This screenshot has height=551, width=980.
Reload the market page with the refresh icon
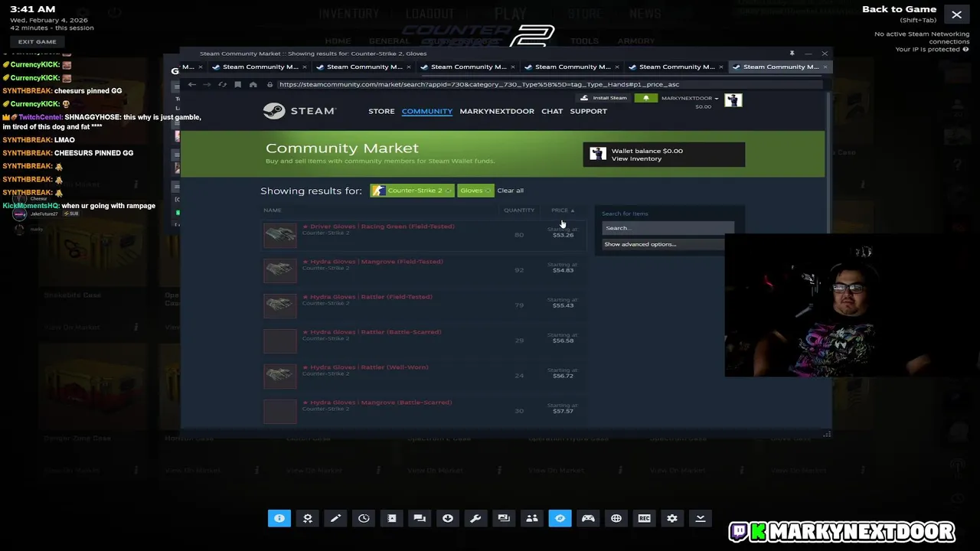(x=222, y=84)
